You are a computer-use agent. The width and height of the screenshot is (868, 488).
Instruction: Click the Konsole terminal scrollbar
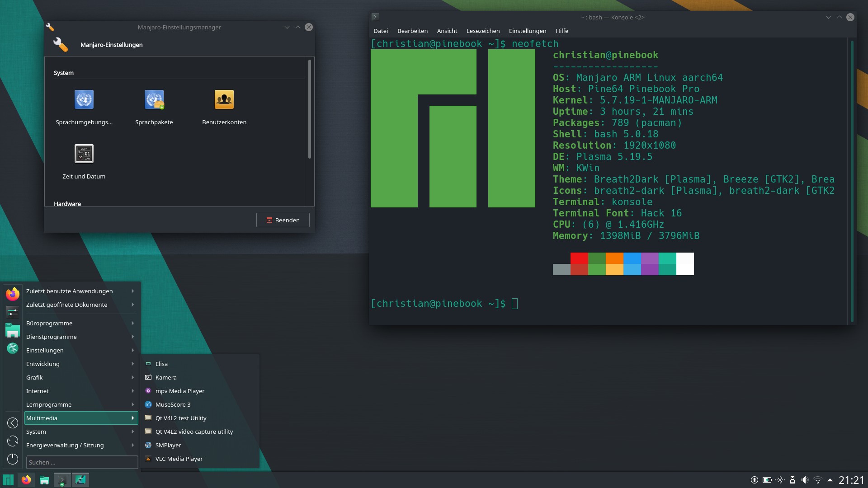tap(852, 181)
